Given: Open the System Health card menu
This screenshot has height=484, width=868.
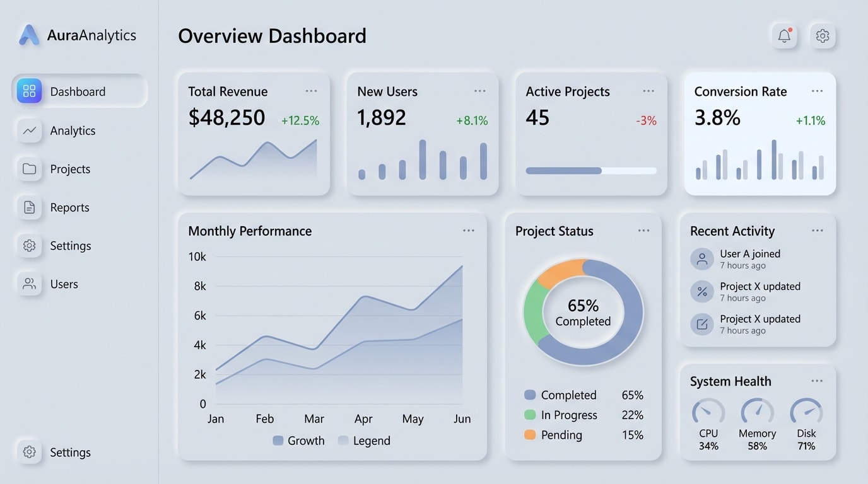Looking at the screenshot, I should [x=817, y=380].
